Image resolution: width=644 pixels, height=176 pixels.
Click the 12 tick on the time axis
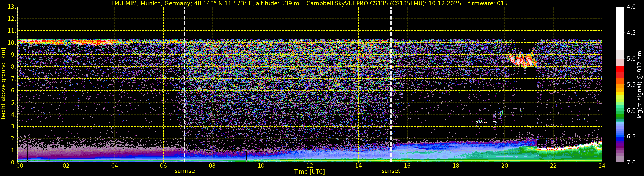pyautogui.click(x=310, y=166)
